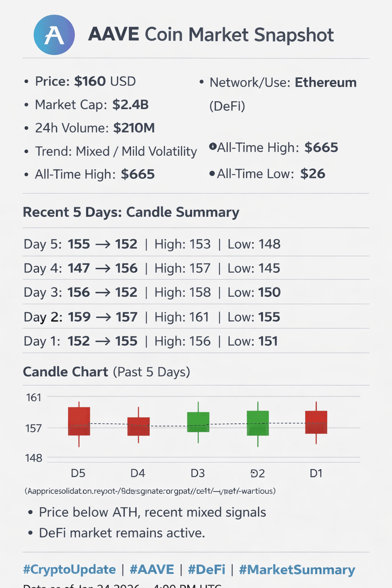This screenshot has width=392, height=588.
Task: Click the Day 5 candle summary row
Action: [x=152, y=244]
